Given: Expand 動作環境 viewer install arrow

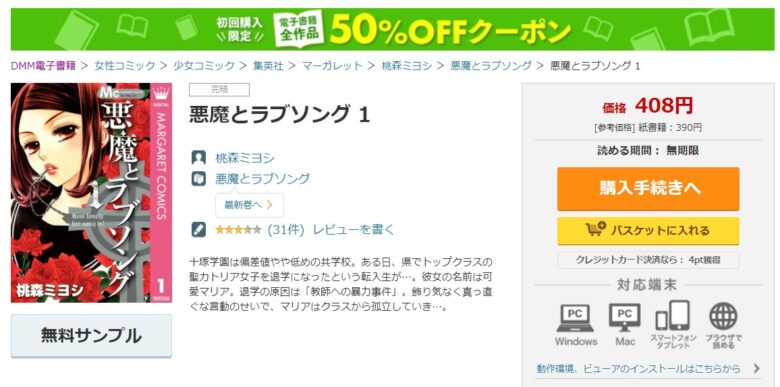Looking at the screenshot, I should tap(757, 369).
